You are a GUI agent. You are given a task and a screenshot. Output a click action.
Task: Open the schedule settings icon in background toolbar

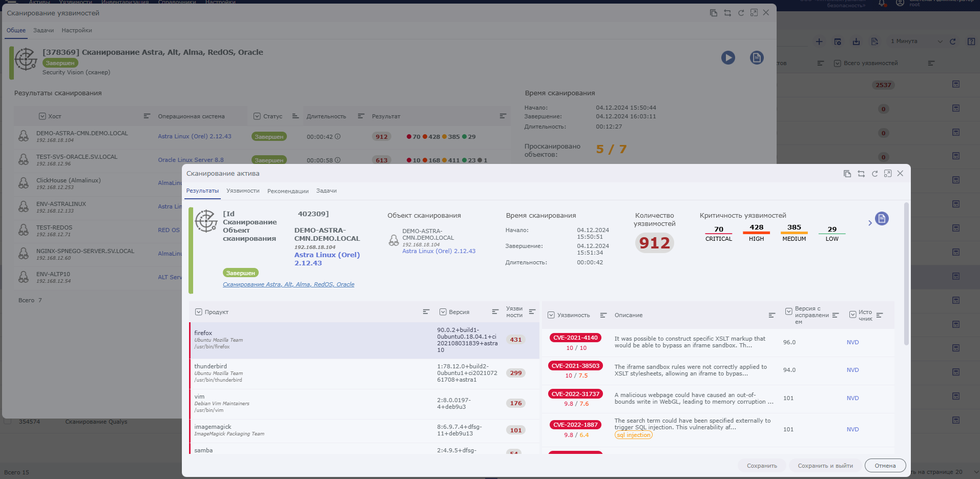point(838,41)
